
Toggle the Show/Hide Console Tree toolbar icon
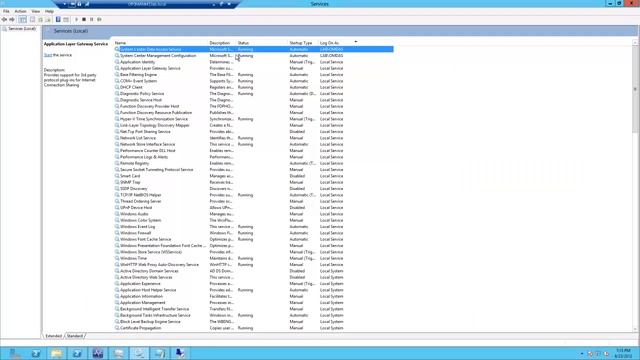(23, 20)
